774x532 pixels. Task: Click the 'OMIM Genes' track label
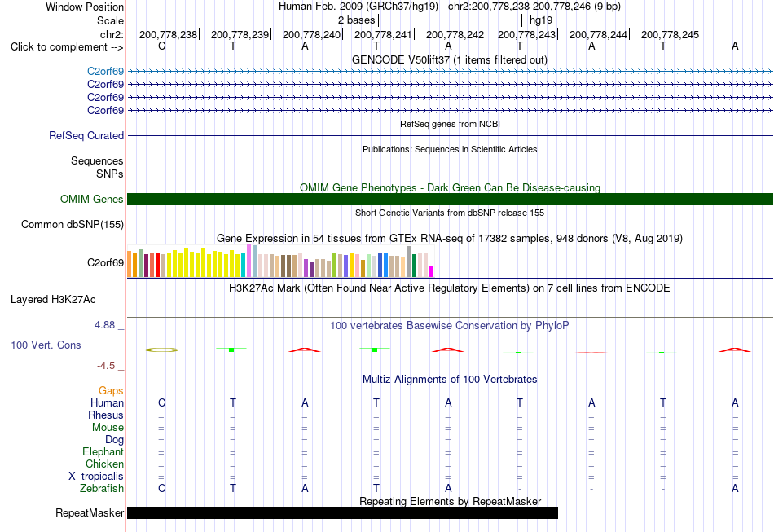pos(92,199)
